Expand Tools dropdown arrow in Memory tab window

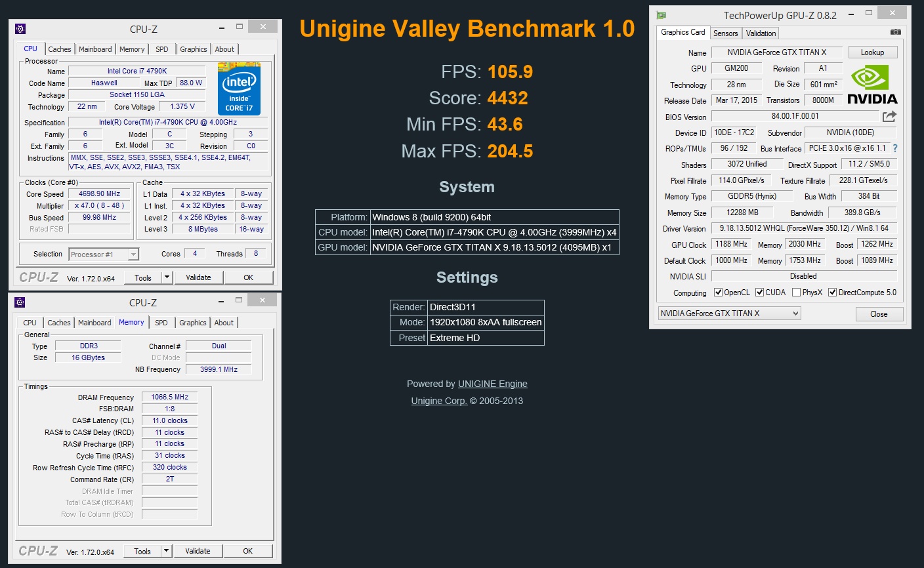(x=166, y=551)
